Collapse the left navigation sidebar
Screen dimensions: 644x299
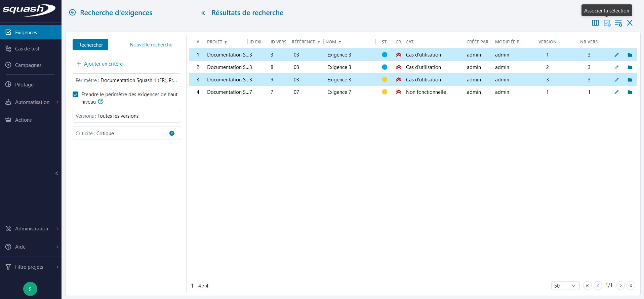(57, 173)
